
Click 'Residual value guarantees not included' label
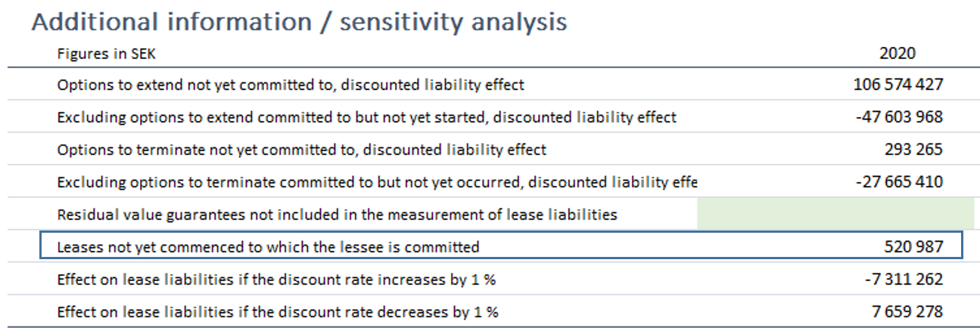coord(337,215)
